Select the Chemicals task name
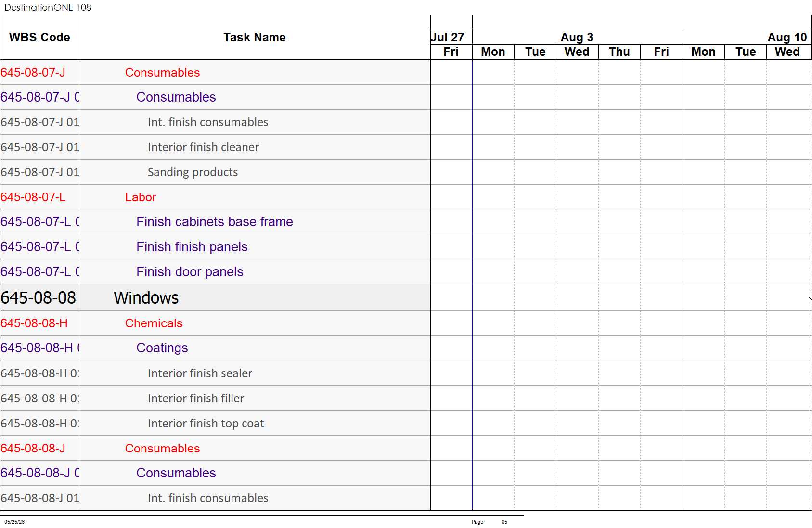The image size is (812, 528). [x=154, y=323]
